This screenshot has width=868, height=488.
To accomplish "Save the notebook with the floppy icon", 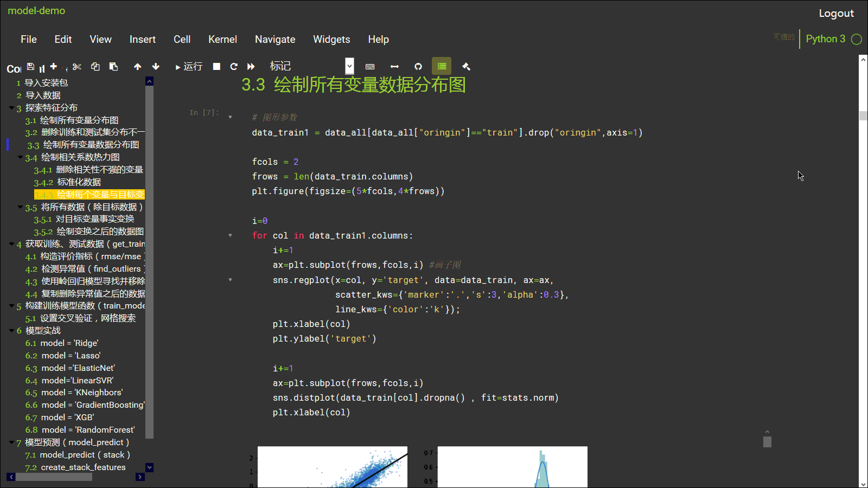I will pyautogui.click(x=30, y=67).
